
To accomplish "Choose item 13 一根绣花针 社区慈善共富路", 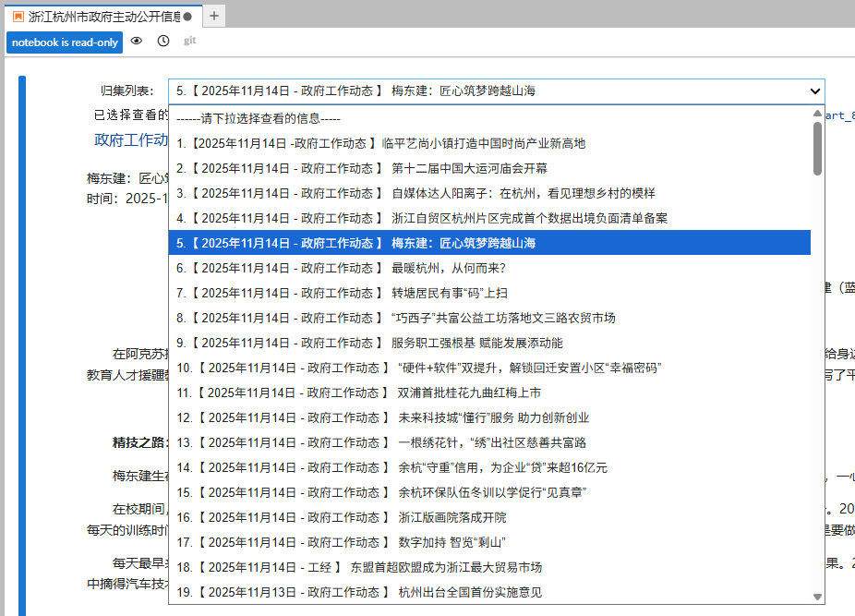I will [489, 442].
